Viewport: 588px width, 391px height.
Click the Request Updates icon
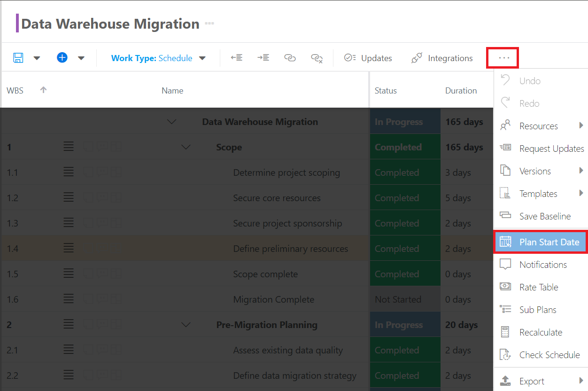click(x=505, y=148)
